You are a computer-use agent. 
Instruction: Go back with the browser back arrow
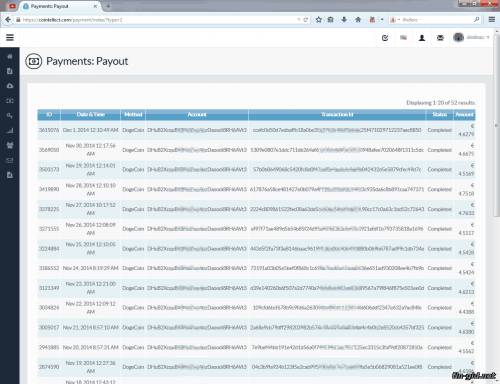(8, 20)
